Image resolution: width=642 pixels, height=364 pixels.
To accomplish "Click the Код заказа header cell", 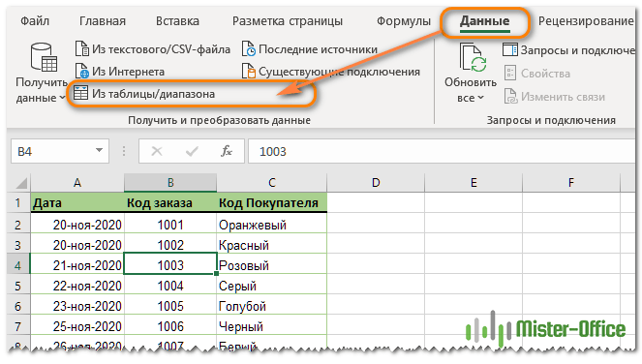I will pos(170,202).
